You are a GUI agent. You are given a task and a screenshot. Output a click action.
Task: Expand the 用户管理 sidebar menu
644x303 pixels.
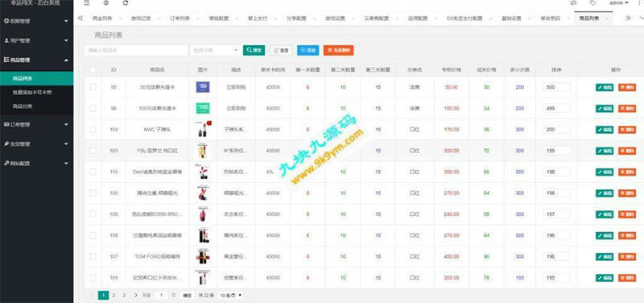point(36,41)
